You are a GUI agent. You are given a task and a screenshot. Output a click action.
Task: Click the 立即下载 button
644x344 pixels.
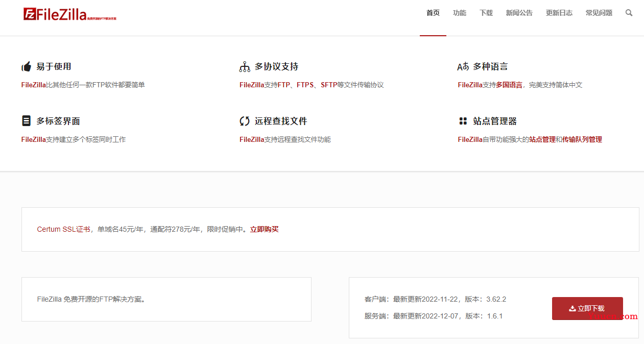(587, 308)
